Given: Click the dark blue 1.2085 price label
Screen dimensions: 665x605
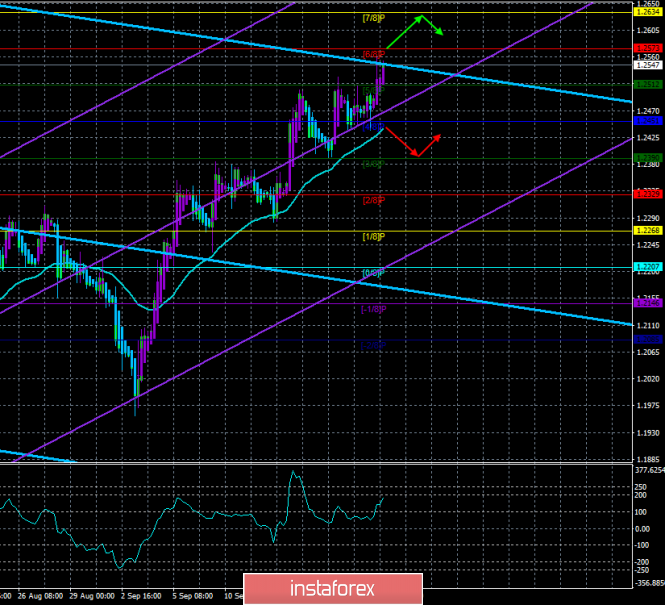Looking at the screenshot, I should (647, 340).
